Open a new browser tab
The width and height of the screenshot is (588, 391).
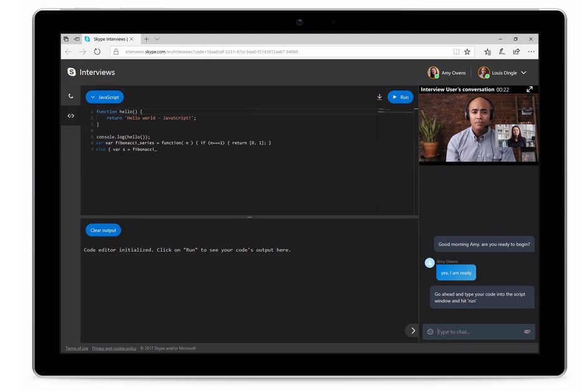(x=146, y=39)
